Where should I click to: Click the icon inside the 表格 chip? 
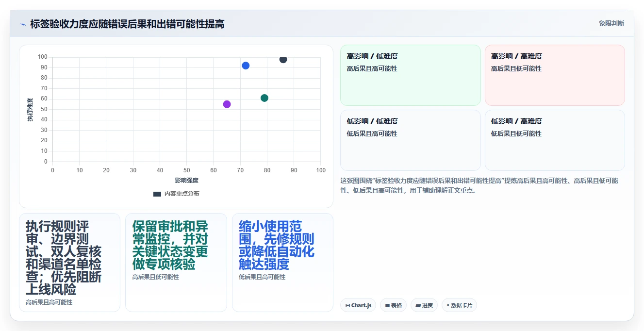point(387,306)
